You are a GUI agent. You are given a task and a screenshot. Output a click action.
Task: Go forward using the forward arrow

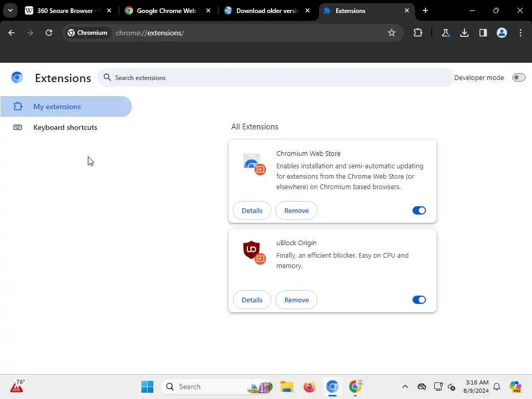tap(30, 33)
